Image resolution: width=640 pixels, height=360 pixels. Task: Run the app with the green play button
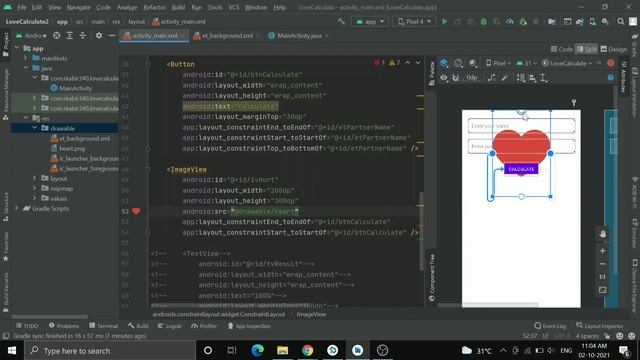(444, 21)
